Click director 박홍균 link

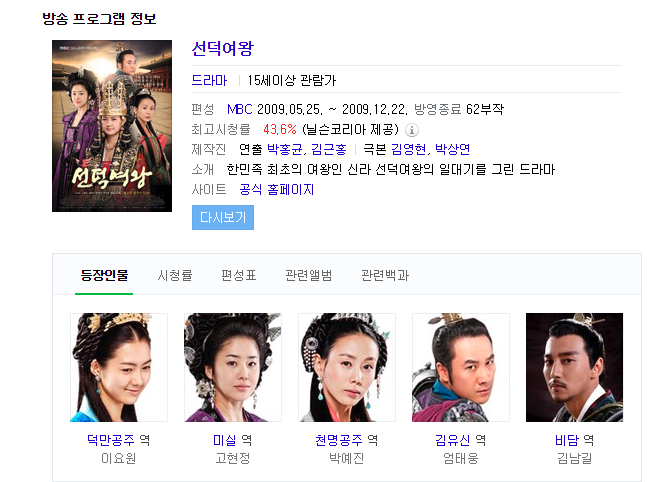285,149
